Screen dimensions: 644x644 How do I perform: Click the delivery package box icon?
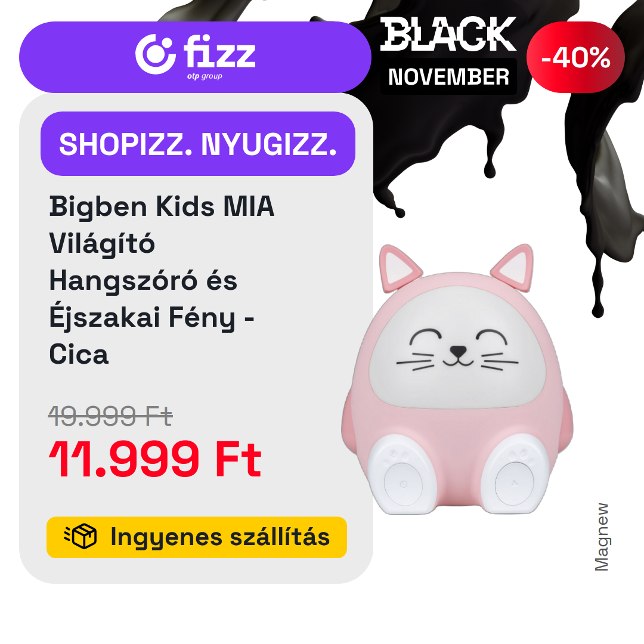[x=80, y=537]
